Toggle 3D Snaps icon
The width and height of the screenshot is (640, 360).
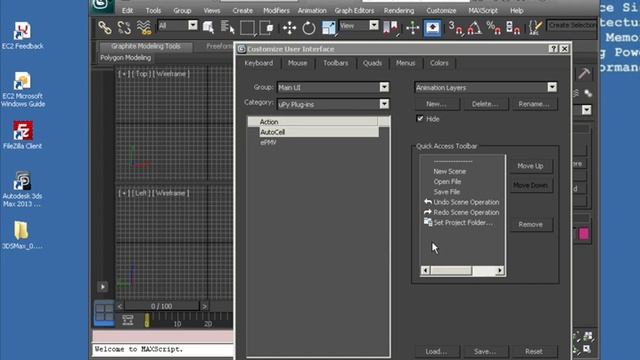click(x=455, y=28)
